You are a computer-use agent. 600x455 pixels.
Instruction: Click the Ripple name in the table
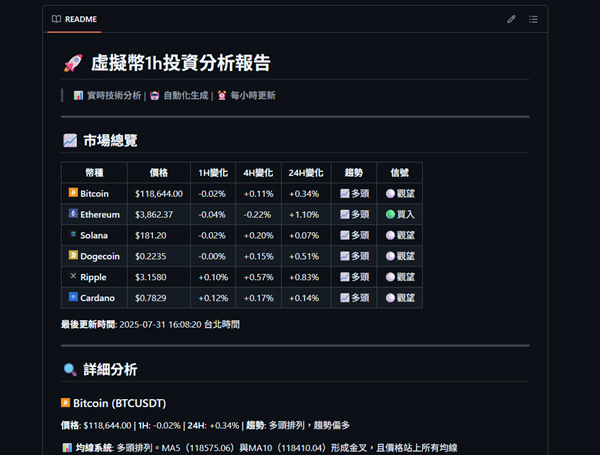[x=93, y=277]
